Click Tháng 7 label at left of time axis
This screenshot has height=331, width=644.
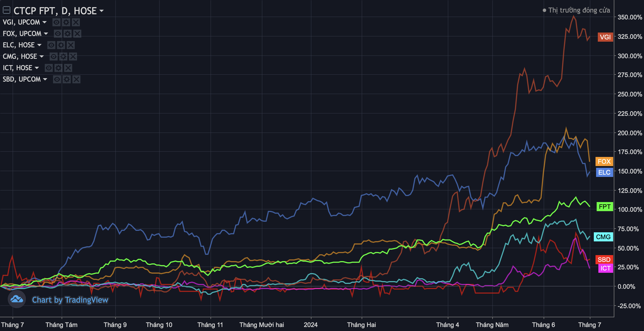click(x=13, y=325)
